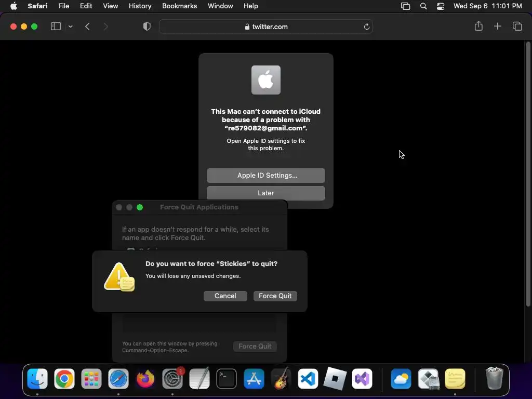The image size is (532, 399).
Task: Zoom the Force Quit Applications window
Action: [x=140, y=207]
